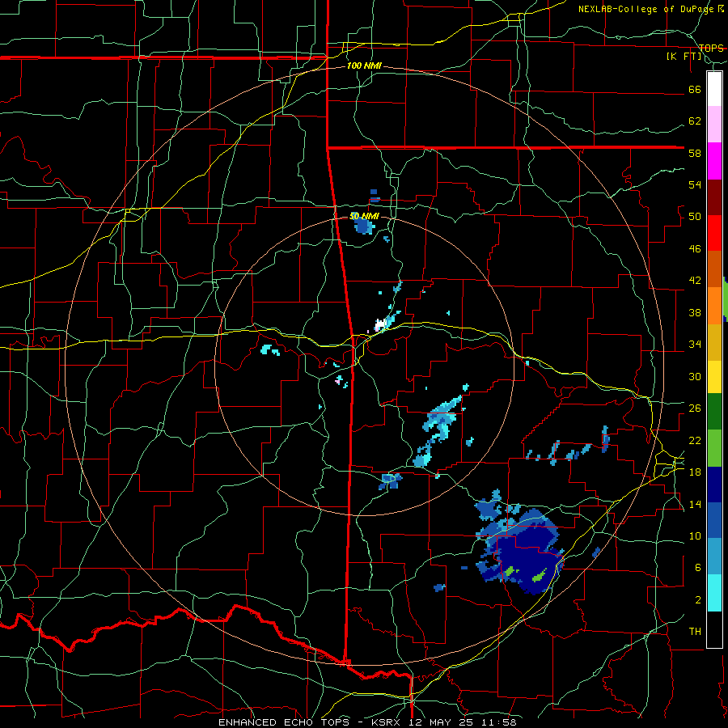Click the magenta legend swatch
Screen dimensions: 728x728
[714, 161]
